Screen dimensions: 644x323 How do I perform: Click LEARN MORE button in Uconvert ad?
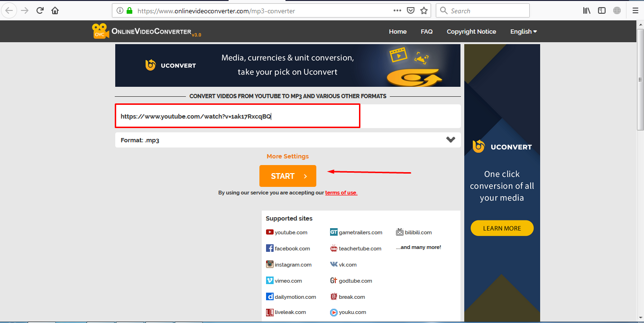(502, 228)
